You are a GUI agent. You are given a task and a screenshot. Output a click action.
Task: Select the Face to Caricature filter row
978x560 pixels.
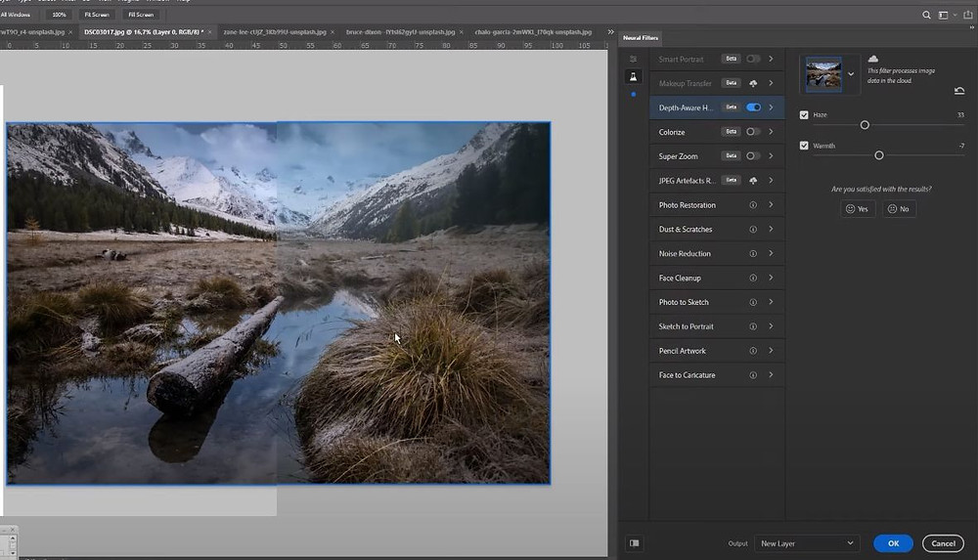pos(717,375)
